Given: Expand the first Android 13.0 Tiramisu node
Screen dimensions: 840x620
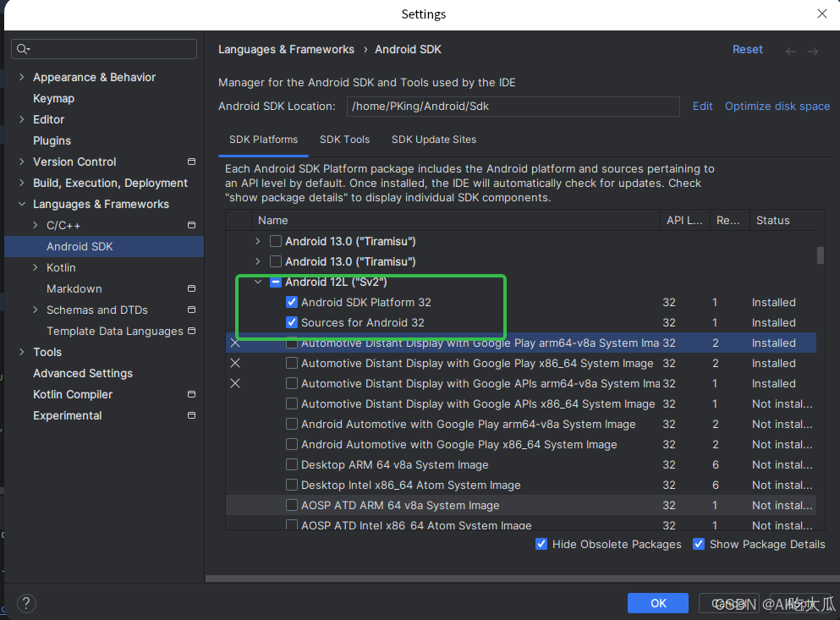Looking at the screenshot, I should (257, 241).
